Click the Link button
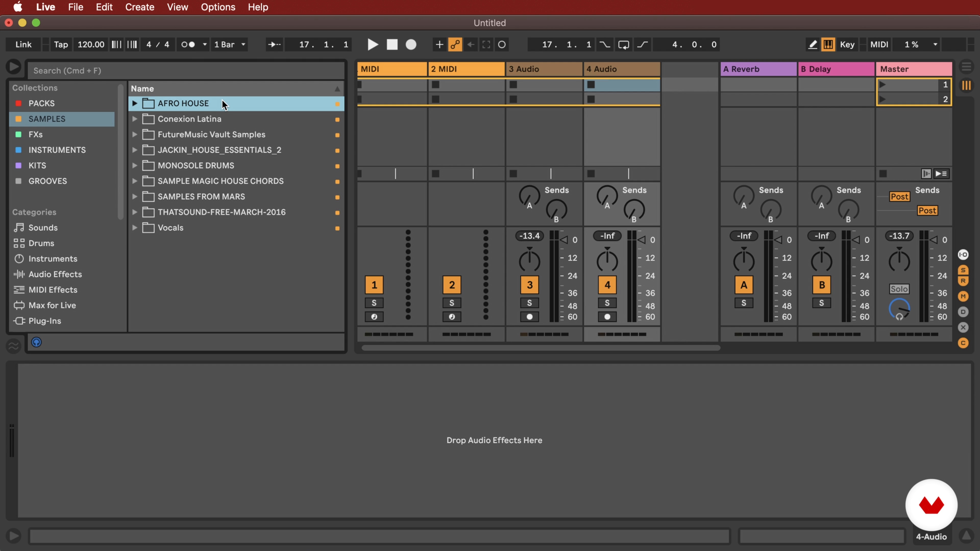This screenshot has height=551, width=980. 23,44
